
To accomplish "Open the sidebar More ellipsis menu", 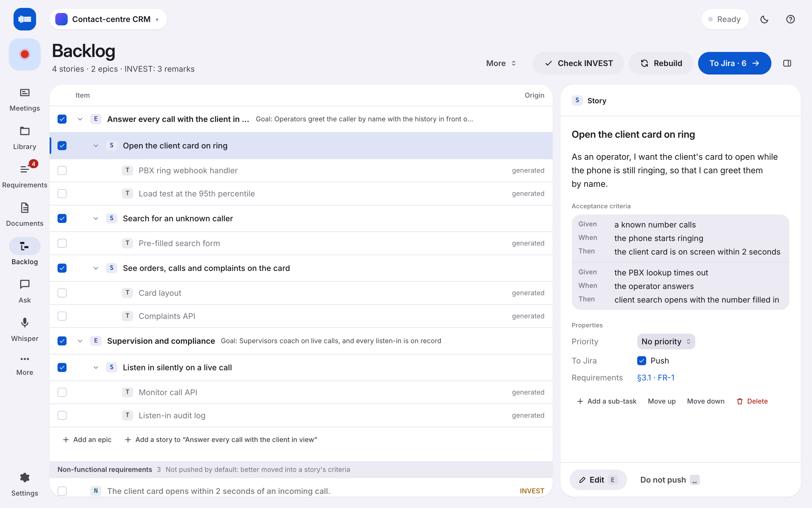I will (x=25, y=365).
